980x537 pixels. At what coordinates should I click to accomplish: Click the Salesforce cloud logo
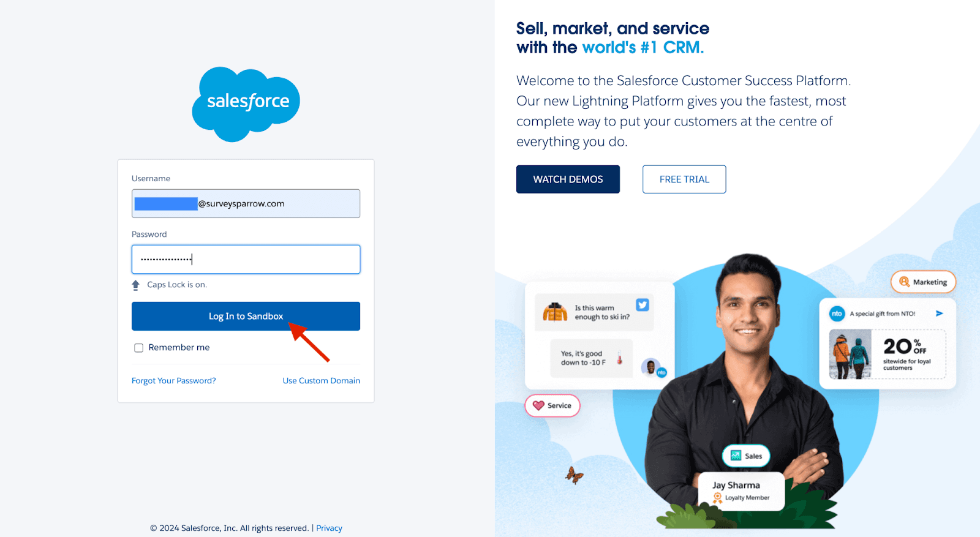pyautogui.click(x=246, y=104)
